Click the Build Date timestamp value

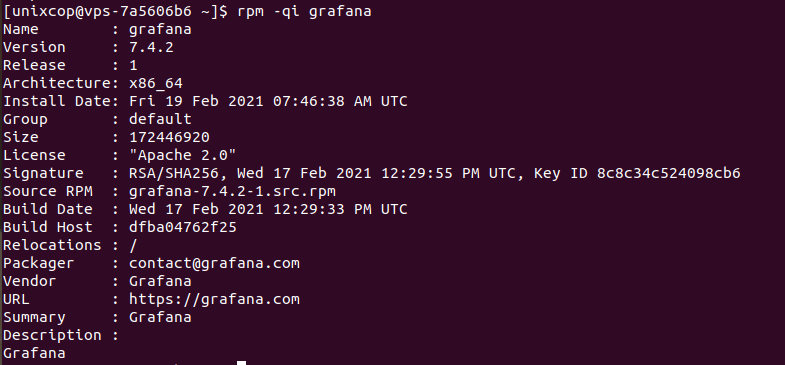268,209
